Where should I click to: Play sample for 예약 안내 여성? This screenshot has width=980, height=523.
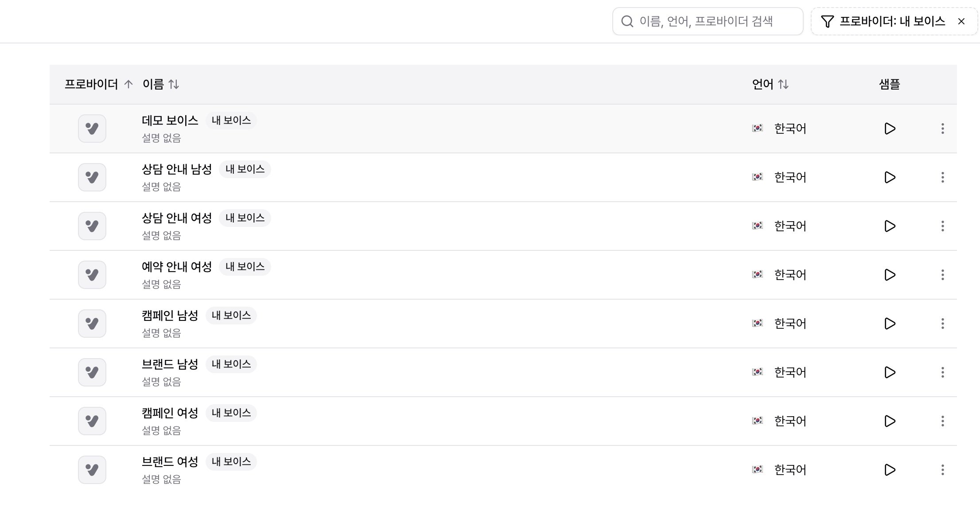tap(890, 275)
